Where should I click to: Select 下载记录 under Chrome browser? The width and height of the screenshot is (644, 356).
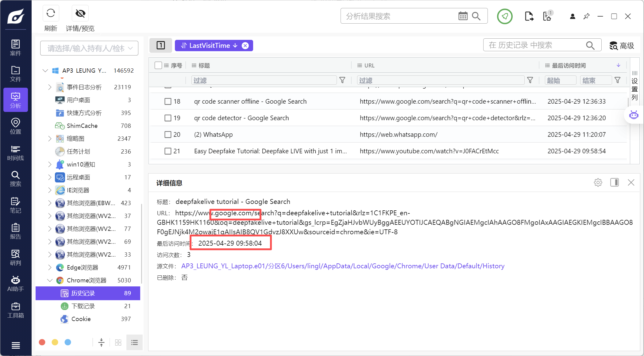[x=83, y=306]
